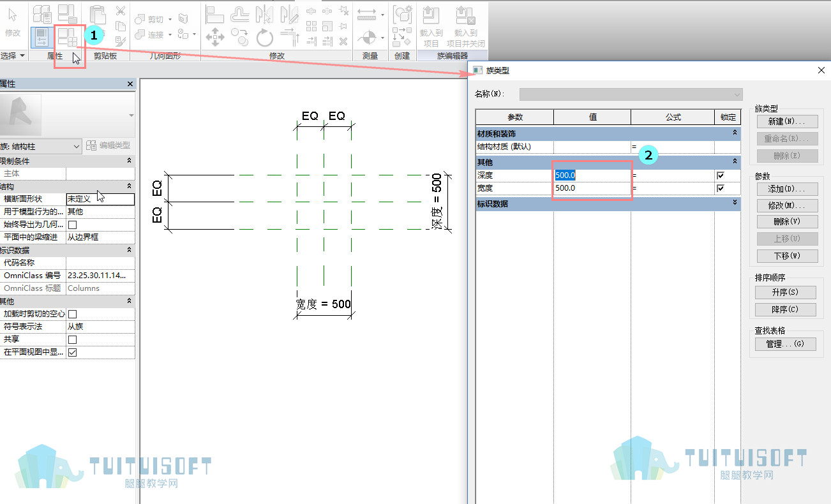Open the 剪切 geometry dropdown menu
The width and height of the screenshot is (831, 504).
point(170,19)
